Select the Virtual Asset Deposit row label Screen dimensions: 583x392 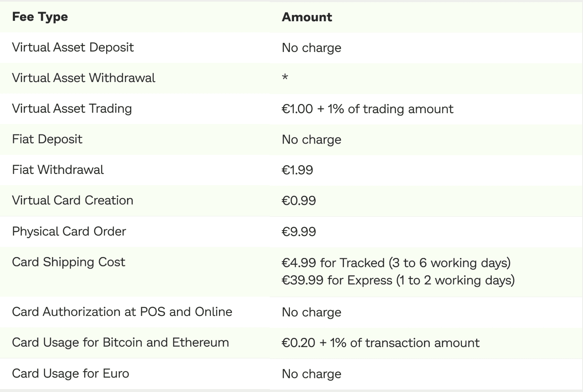coord(73,47)
